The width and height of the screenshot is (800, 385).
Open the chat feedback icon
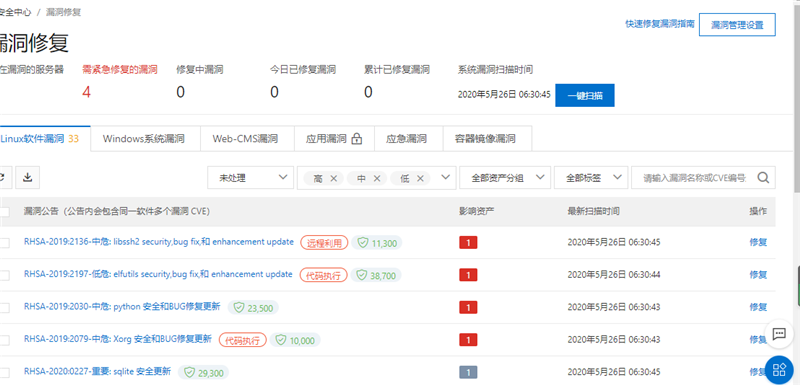pos(779,334)
